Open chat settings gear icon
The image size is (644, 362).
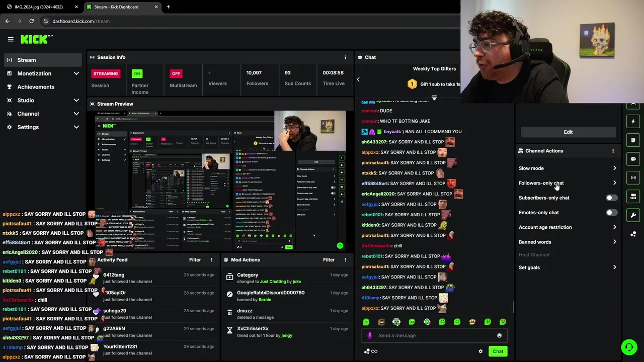click(x=480, y=351)
